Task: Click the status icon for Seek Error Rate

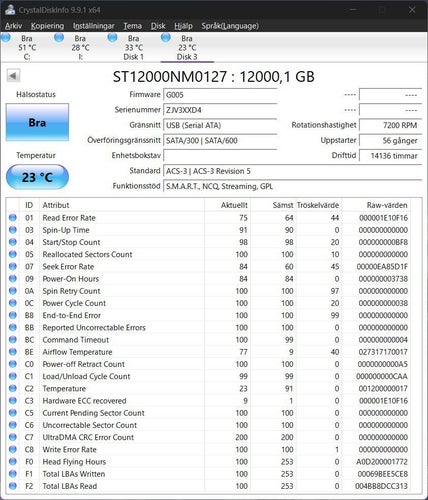Action: coord(13,266)
